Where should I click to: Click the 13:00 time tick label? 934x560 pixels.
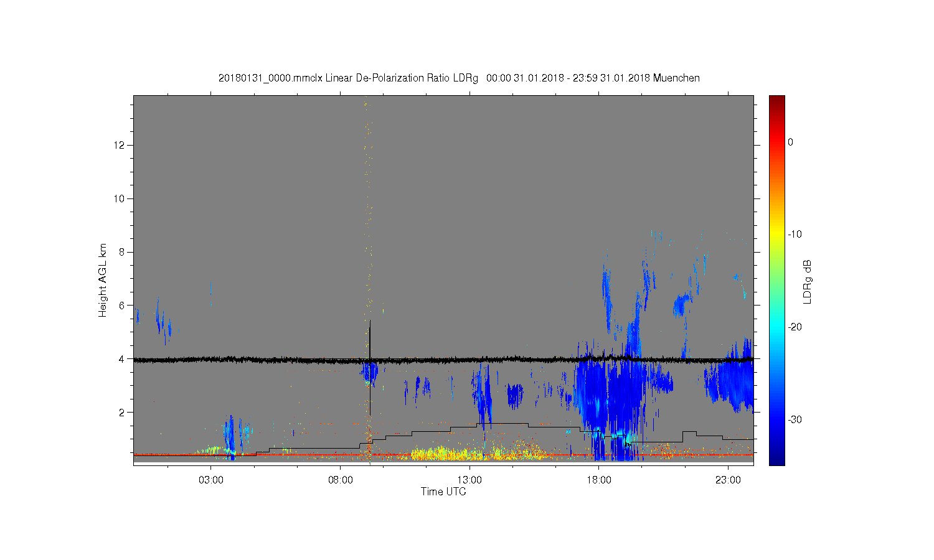[469, 480]
